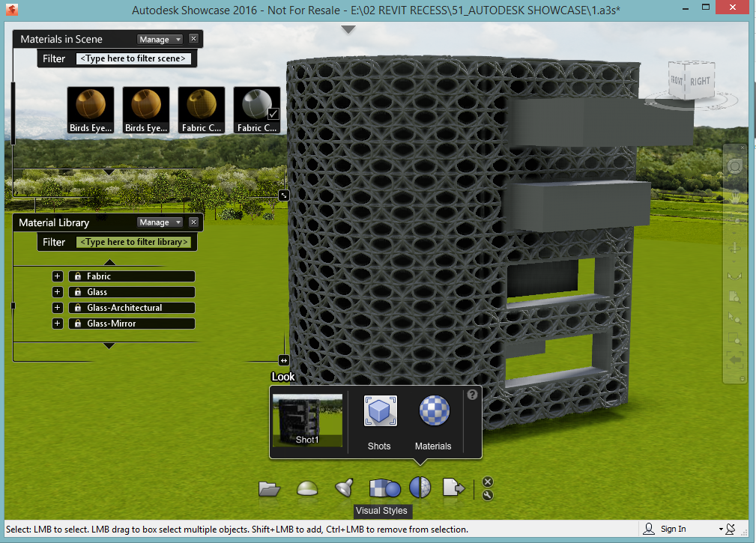Viewport: 756px width, 543px height.
Task: Open the Manage dropdown in Materials in Scene
Action: pyautogui.click(x=158, y=39)
